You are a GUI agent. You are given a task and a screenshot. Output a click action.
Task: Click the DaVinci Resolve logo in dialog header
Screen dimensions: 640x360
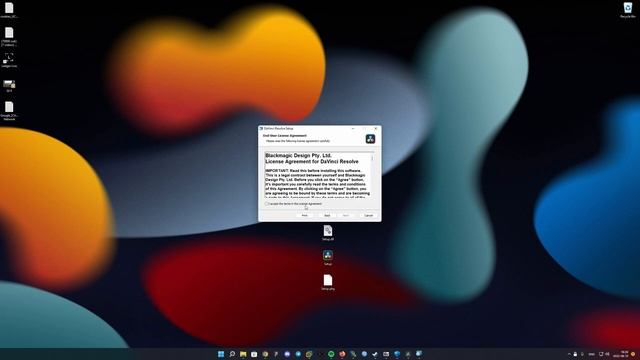(x=370, y=139)
